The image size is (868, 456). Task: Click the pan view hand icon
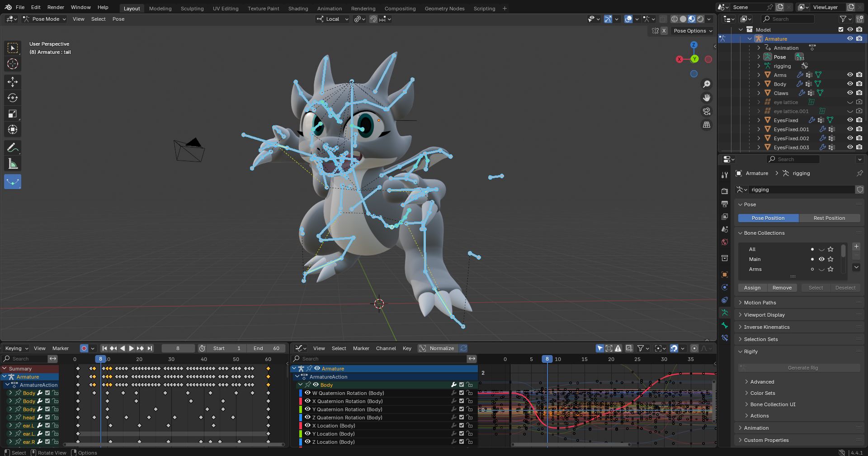(707, 98)
